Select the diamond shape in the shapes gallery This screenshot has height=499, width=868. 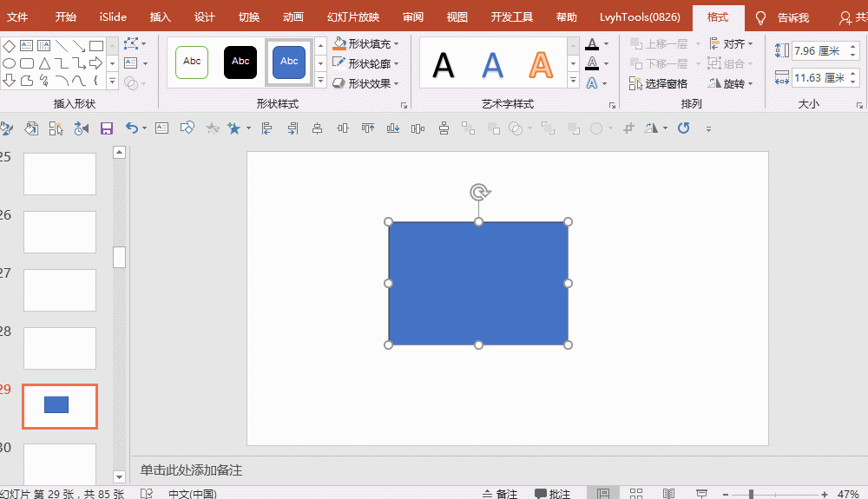9,46
